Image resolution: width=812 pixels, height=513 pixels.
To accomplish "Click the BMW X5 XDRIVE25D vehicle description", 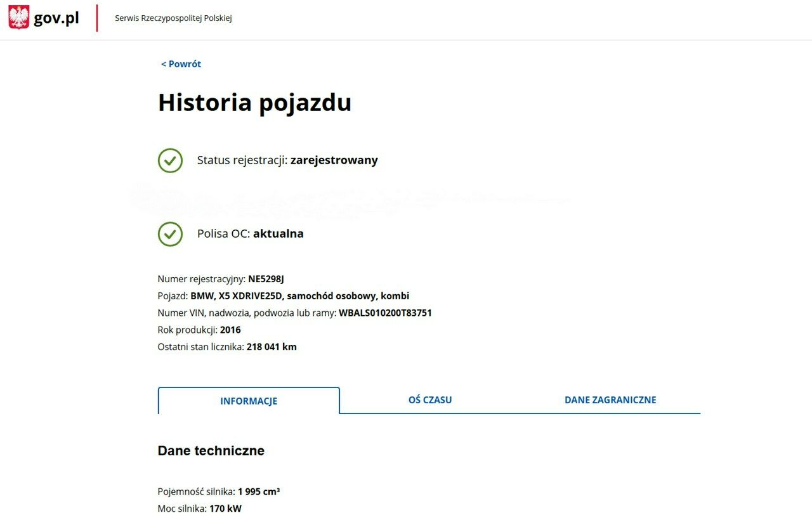I will 299,295.
